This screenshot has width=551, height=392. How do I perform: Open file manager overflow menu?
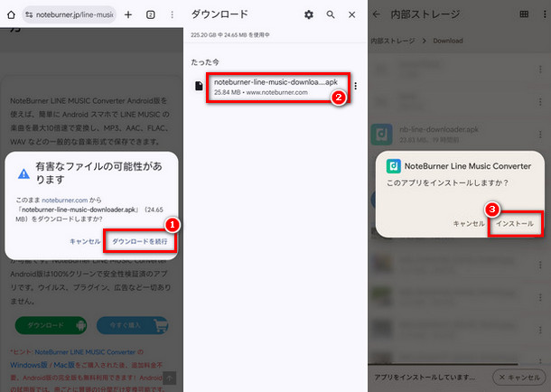(545, 14)
